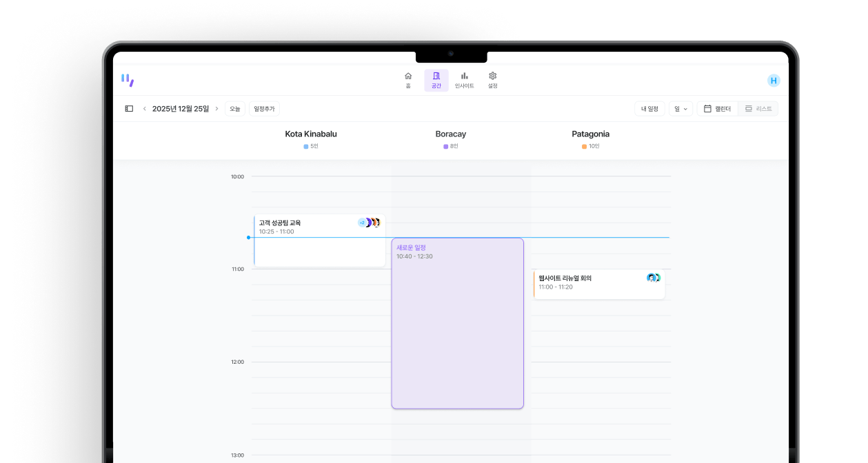Click the blue Kota Kinabalu color dot

coord(306,147)
